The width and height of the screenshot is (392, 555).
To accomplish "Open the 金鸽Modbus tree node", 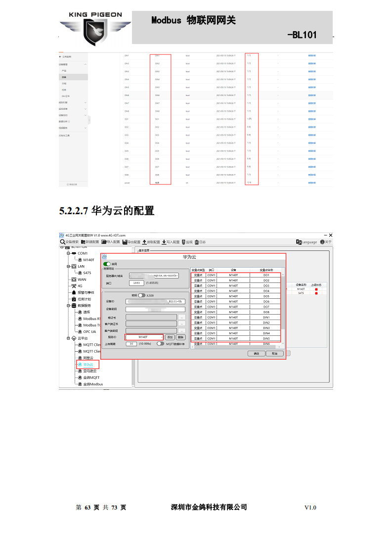I will [x=90, y=384].
